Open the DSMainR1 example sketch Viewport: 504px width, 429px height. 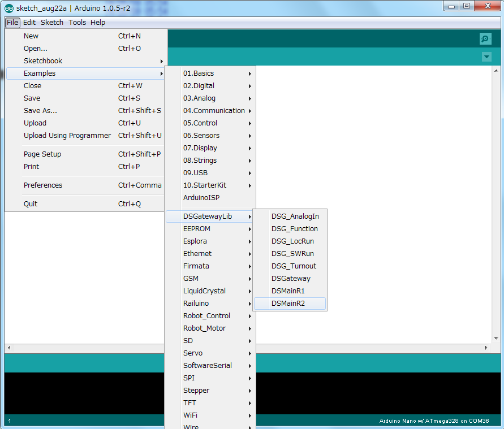tap(290, 291)
